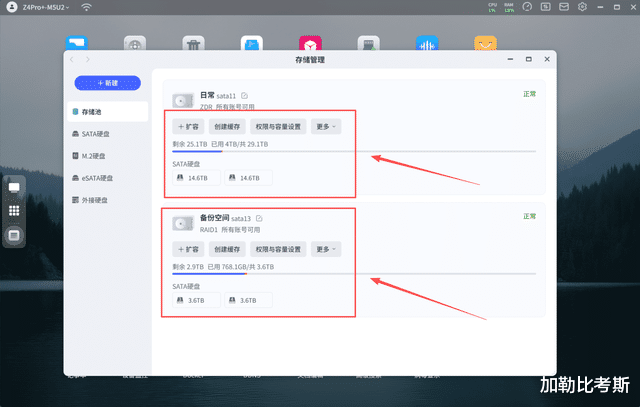The height and width of the screenshot is (407, 640).
Task: Click the user avatar icon in top bar
Action: [x=12, y=7]
